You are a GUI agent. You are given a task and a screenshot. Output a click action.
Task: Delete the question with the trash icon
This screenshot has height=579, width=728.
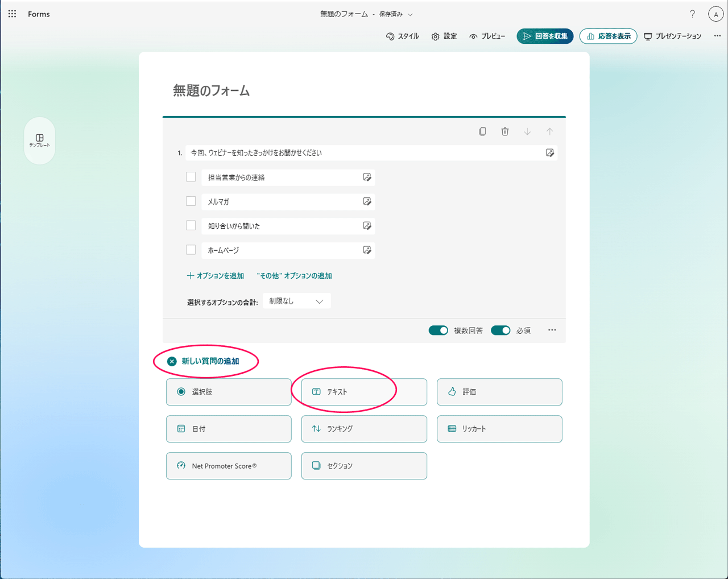pos(504,131)
